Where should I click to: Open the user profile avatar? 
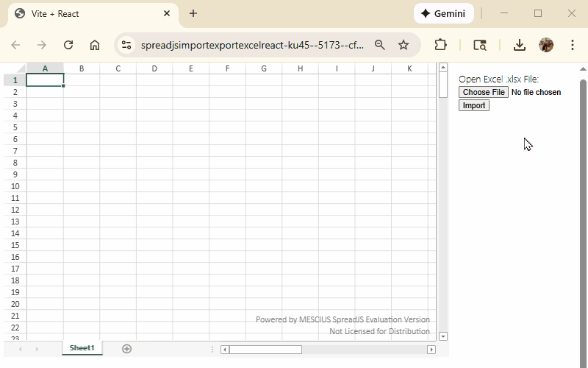point(546,45)
